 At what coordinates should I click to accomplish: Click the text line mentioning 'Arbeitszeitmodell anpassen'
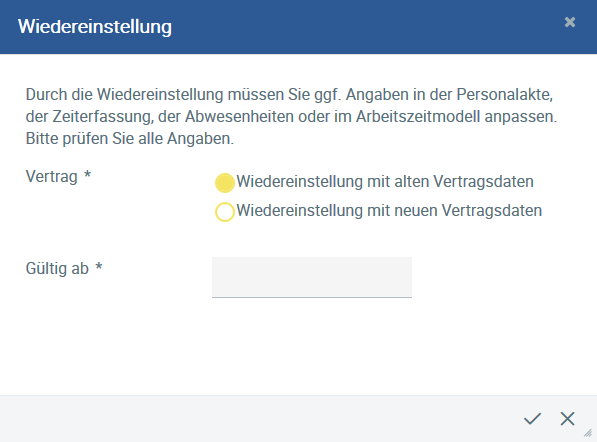click(x=291, y=116)
